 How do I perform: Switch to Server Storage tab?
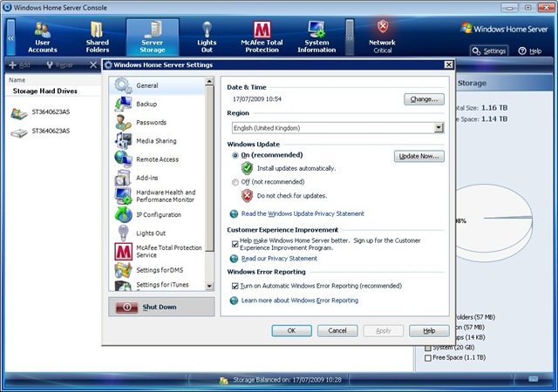[153, 37]
